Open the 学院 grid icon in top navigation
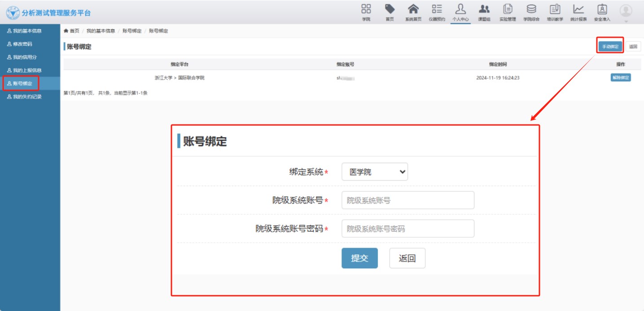Screen dimensions: 644x311 (366, 9)
